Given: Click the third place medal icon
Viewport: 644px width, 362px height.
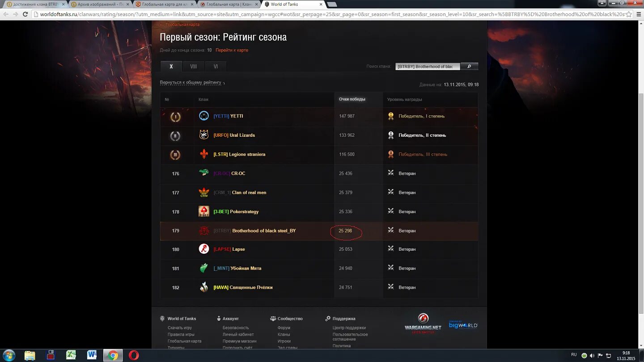Looking at the screenshot, I should coord(175,155).
